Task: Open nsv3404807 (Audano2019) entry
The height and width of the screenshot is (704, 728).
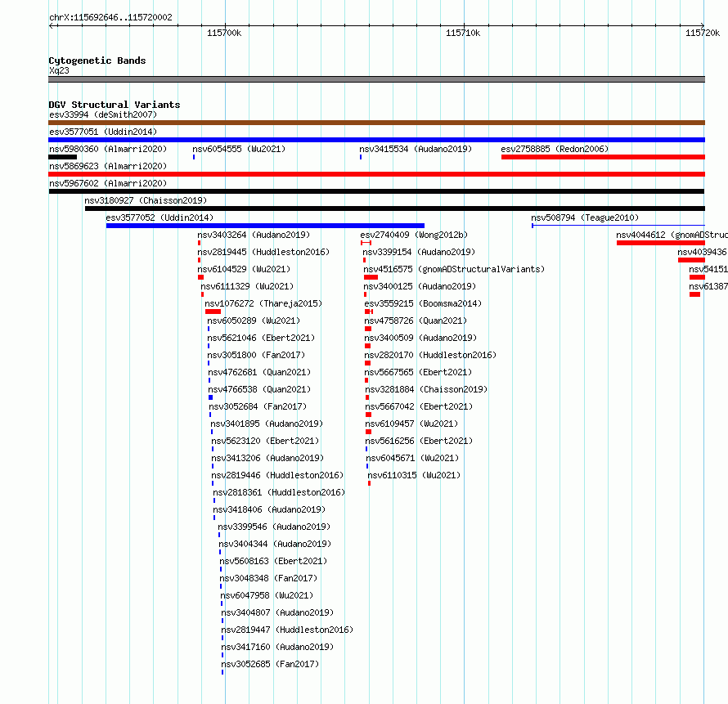Action: coord(277,612)
